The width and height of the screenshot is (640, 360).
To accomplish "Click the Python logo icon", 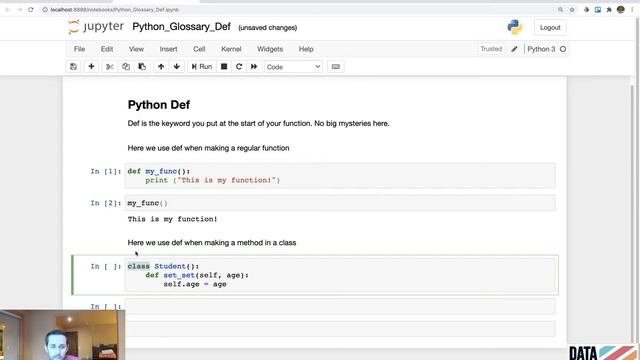I will [x=515, y=27].
